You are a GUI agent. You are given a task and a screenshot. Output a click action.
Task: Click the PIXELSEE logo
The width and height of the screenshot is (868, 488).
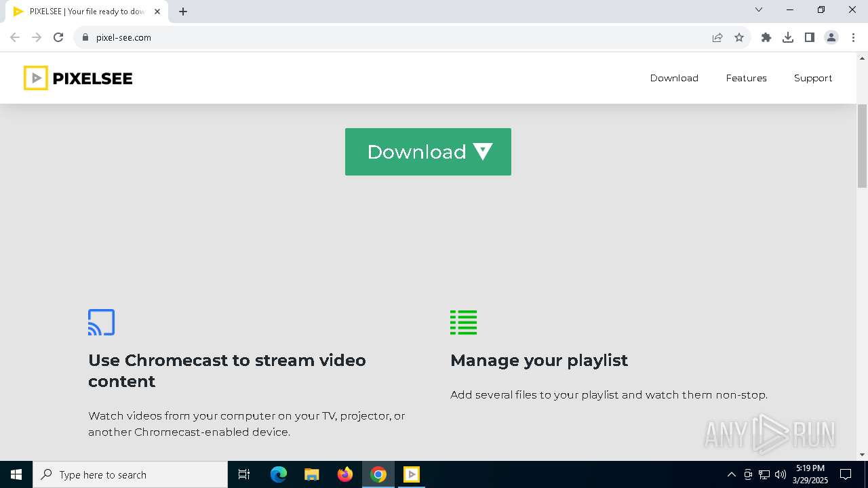(x=78, y=78)
